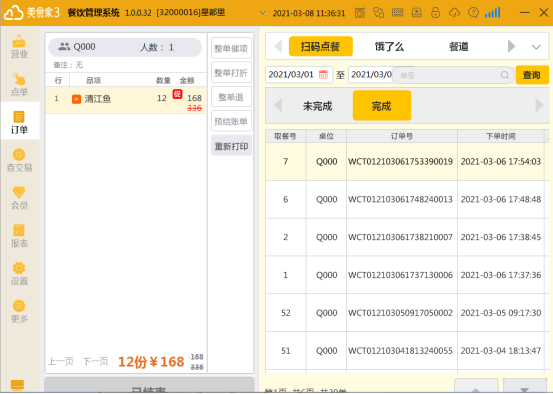Open 查交易 transaction lookup

click(x=19, y=160)
